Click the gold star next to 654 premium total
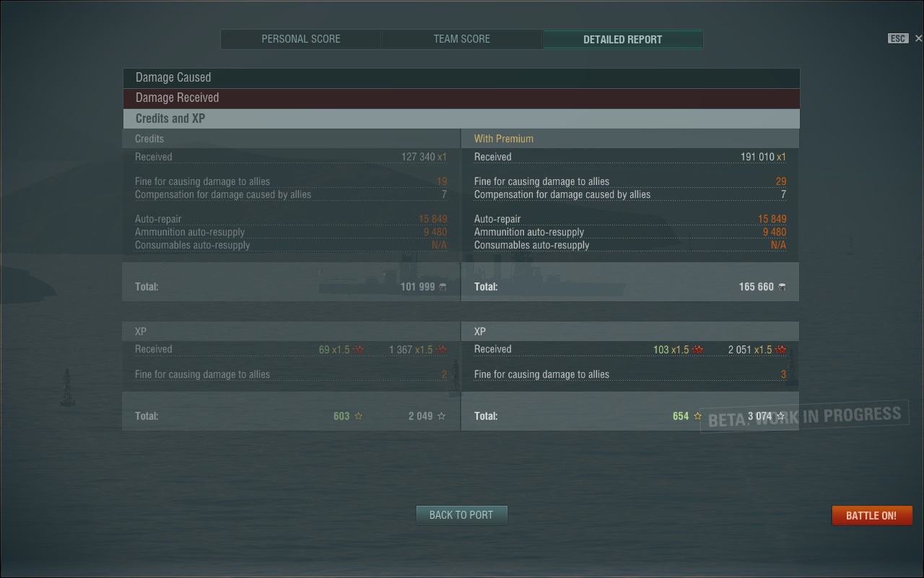Viewport: 924px width, 578px height. pos(697,416)
